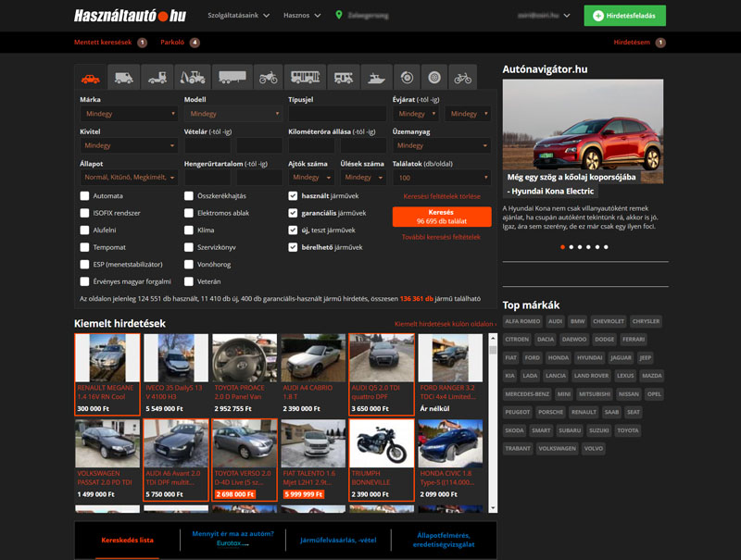Open the Hasznos menu
The width and height of the screenshot is (741, 560).
[302, 16]
